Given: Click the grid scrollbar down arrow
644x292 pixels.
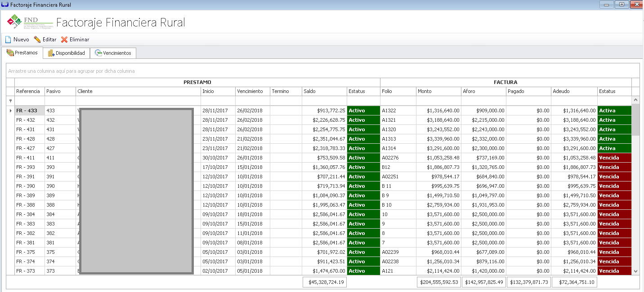Looking at the screenshot, I should click(x=635, y=271).
